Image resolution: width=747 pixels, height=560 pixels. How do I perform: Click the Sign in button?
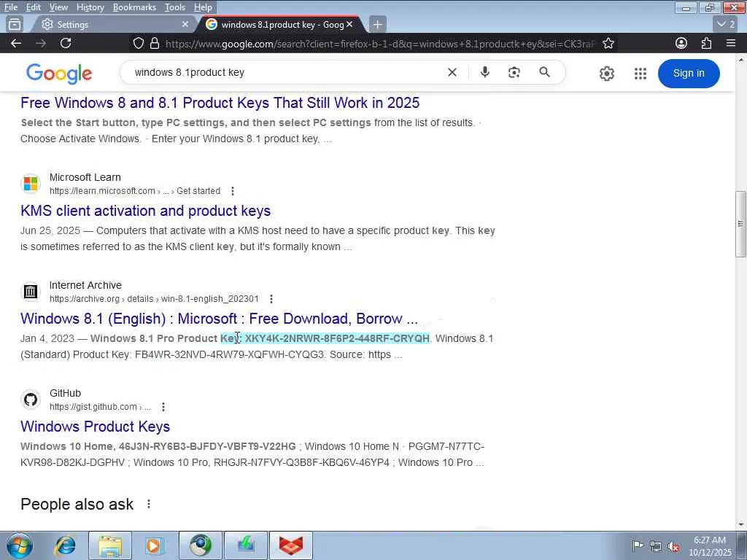(689, 74)
